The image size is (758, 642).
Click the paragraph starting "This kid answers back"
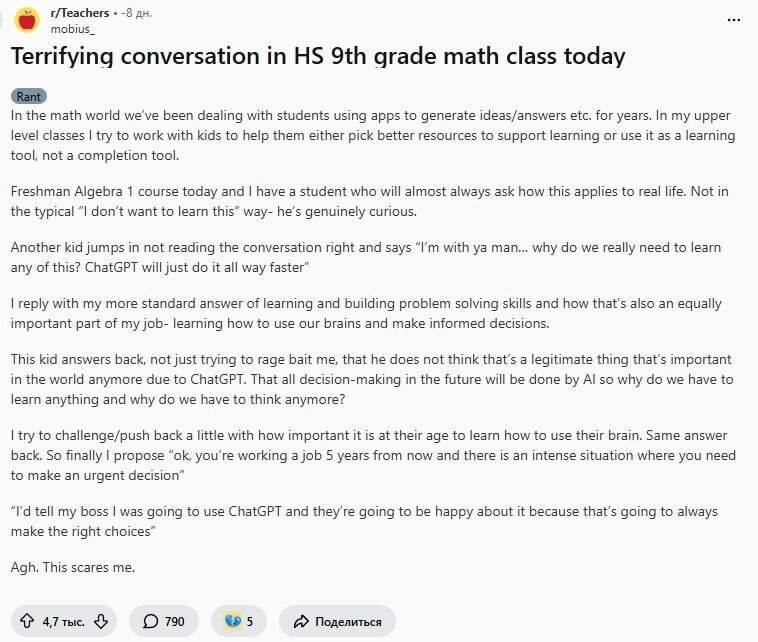372,378
